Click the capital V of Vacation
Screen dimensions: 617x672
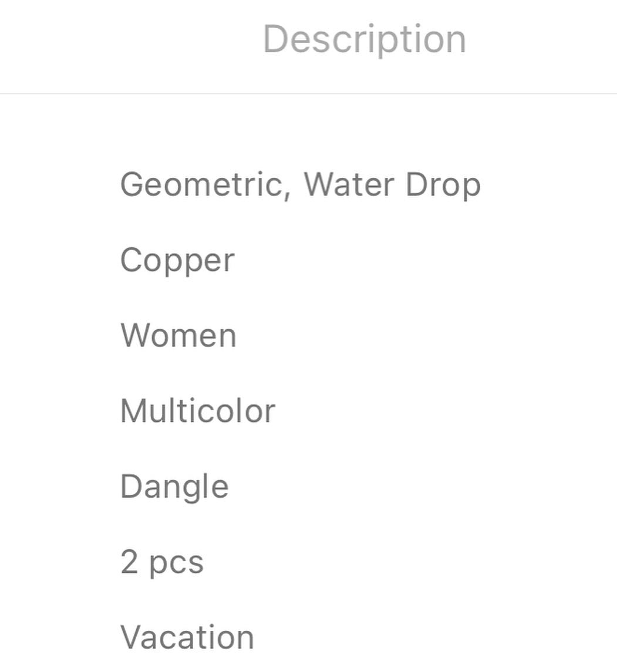tap(133, 637)
